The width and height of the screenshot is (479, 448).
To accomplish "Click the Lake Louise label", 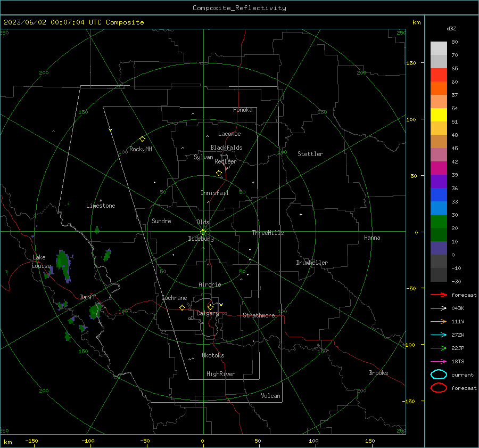I will coord(42,262).
